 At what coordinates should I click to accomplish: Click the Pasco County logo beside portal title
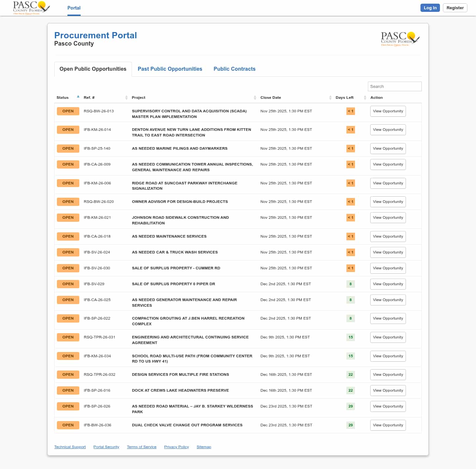click(x=400, y=39)
